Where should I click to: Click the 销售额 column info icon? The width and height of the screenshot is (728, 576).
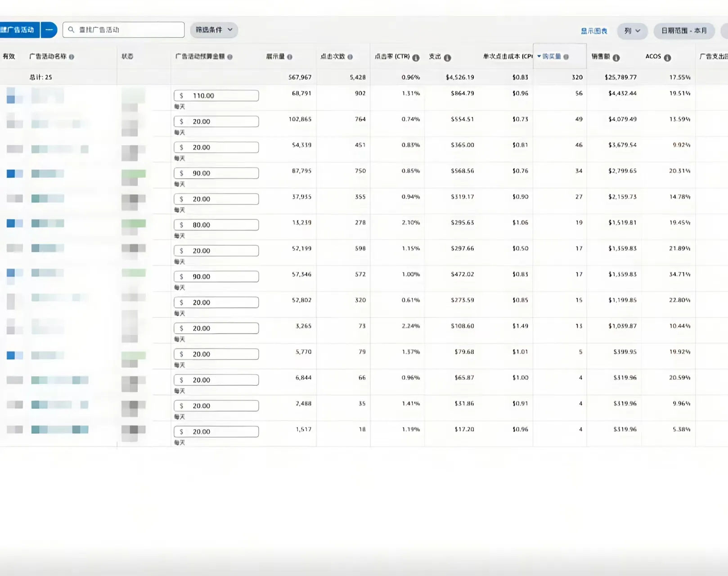pyautogui.click(x=616, y=58)
